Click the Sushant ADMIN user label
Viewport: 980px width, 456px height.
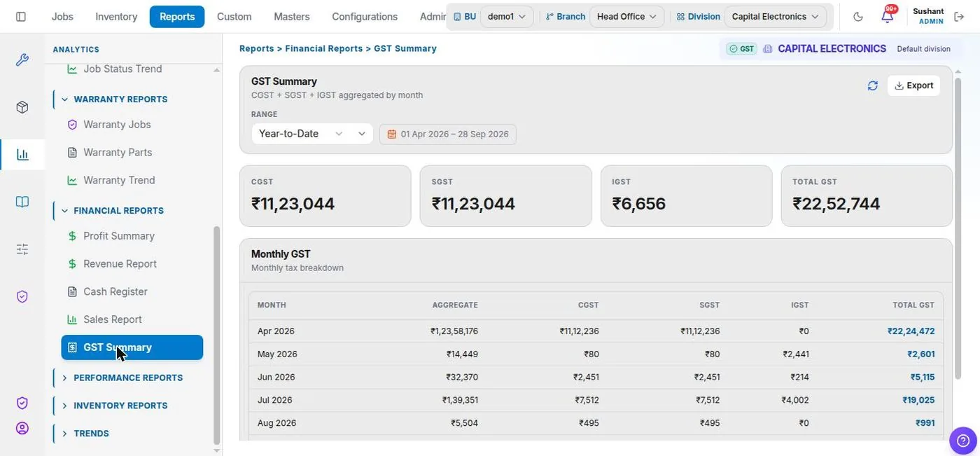point(928,16)
